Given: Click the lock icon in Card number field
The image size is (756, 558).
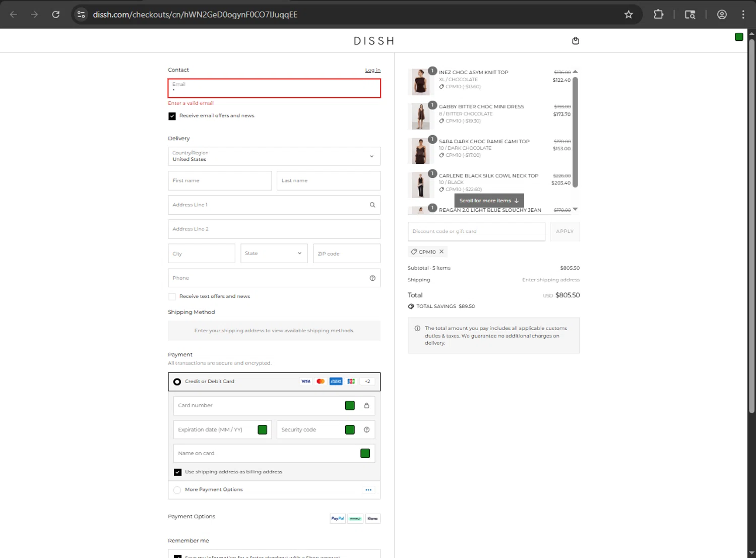Looking at the screenshot, I should 366,405.
